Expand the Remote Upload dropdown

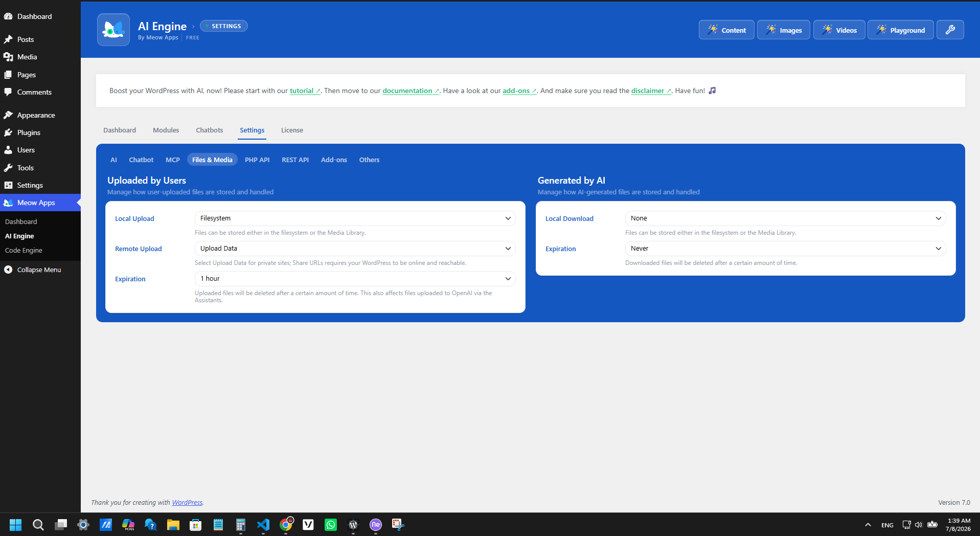pos(355,249)
